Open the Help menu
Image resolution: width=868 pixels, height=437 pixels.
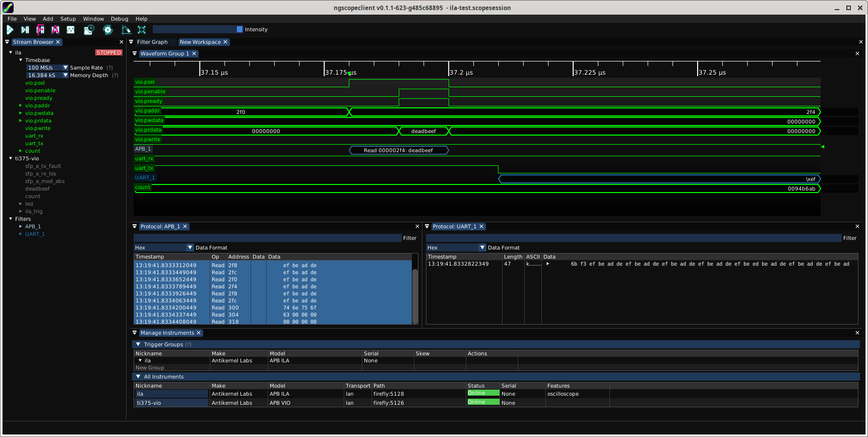click(x=142, y=19)
